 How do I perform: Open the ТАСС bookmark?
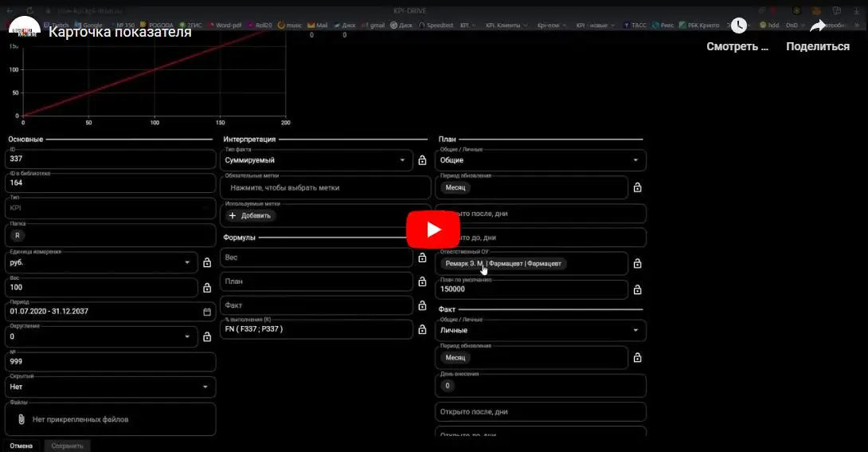(635, 26)
